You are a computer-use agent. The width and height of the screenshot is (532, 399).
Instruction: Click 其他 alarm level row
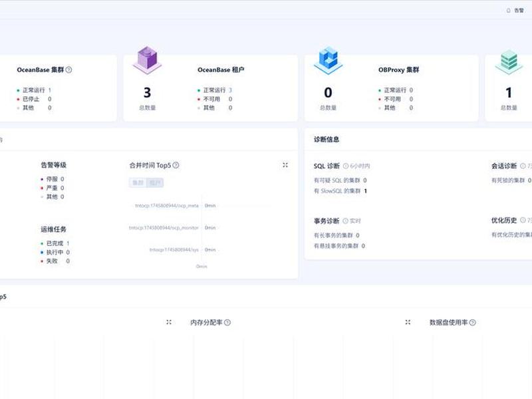click(x=53, y=196)
